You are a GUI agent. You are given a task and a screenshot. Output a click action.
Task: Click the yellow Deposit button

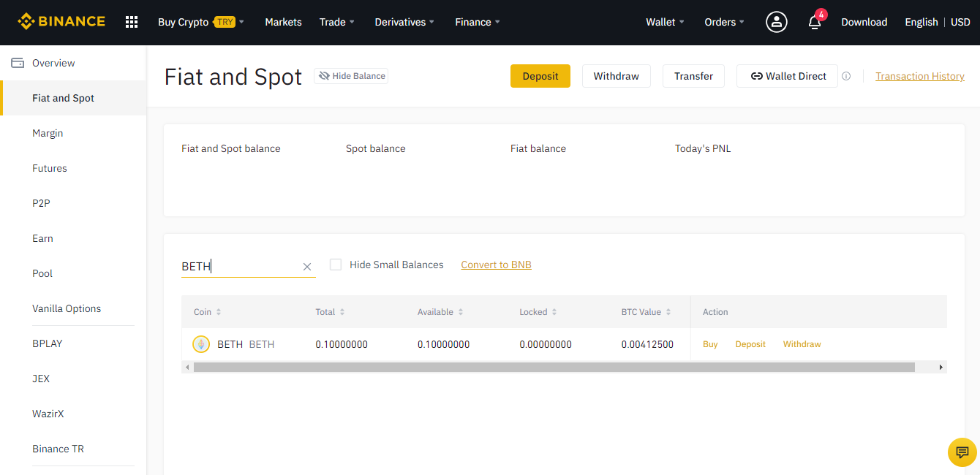point(540,76)
